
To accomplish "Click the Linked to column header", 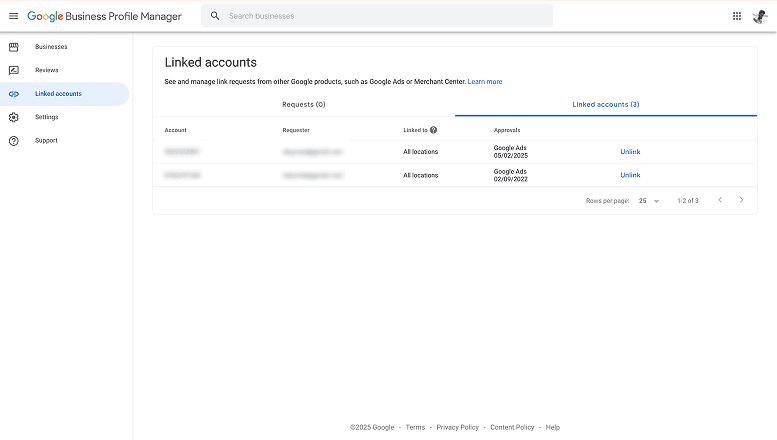I will point(415,130).
